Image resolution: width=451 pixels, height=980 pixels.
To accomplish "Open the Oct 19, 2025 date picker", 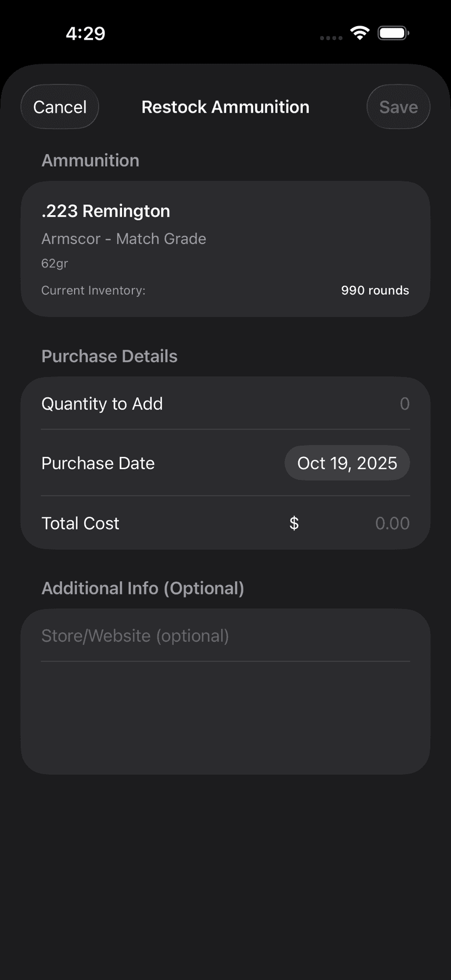I will pos(347,463).
